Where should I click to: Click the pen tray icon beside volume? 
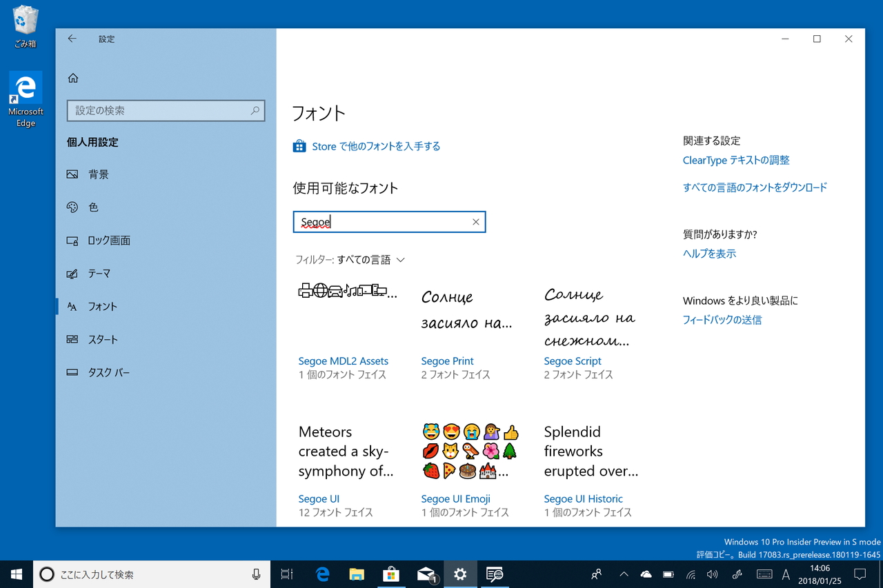point(737,574)
